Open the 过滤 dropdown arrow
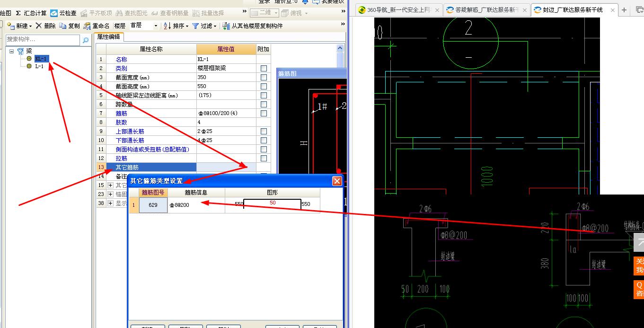This screenshot has height=328, width=644. (215, 27)
